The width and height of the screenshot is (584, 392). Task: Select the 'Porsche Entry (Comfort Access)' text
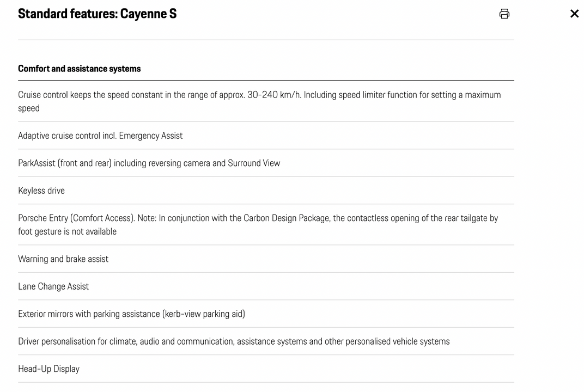pyautogui.click(x=76, y=218)
